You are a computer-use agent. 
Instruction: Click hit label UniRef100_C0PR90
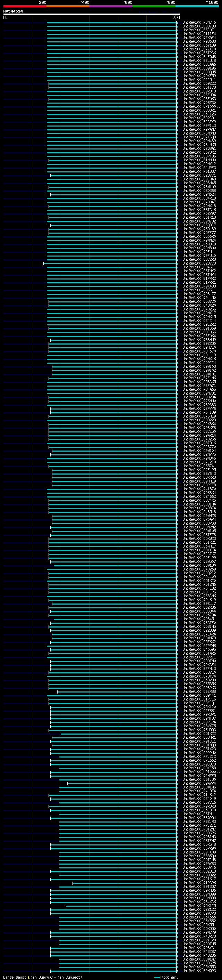pos(199,849)
